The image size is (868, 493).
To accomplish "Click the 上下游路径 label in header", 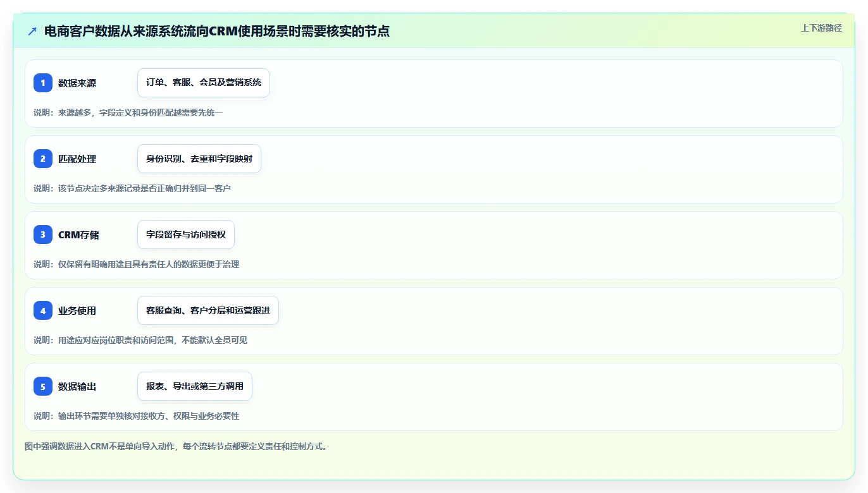I will pyautogui.click(x=821, y=28).
